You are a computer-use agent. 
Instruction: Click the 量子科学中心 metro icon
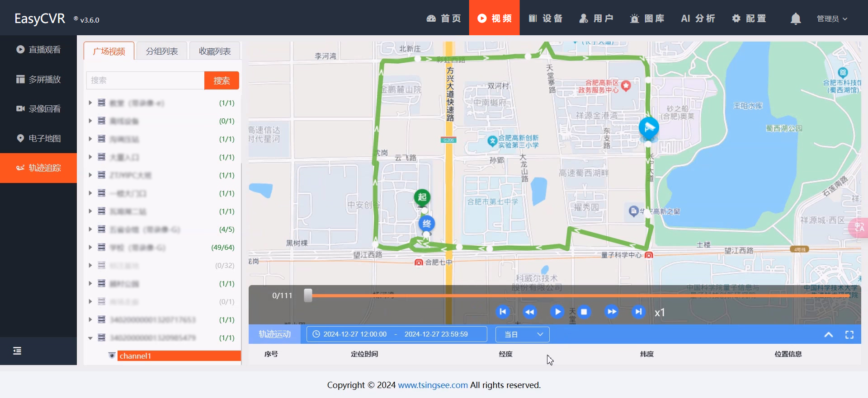click(649, 255)
